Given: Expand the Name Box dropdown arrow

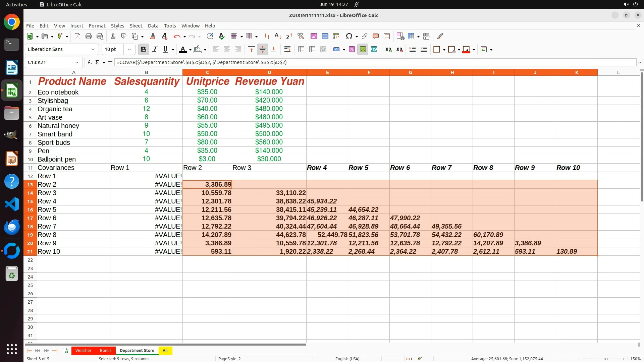Looking at the screenshot, I should point(77,62).
